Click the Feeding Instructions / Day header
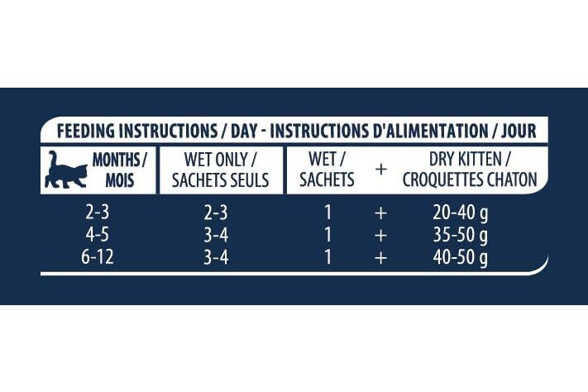 tap(296, 131)
